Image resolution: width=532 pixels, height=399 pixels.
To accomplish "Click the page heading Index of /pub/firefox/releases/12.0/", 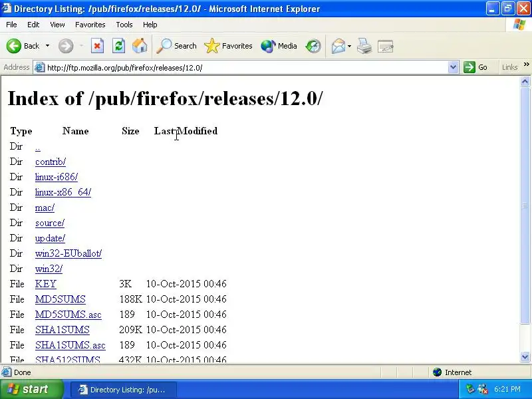I will [x=165, y=98].
